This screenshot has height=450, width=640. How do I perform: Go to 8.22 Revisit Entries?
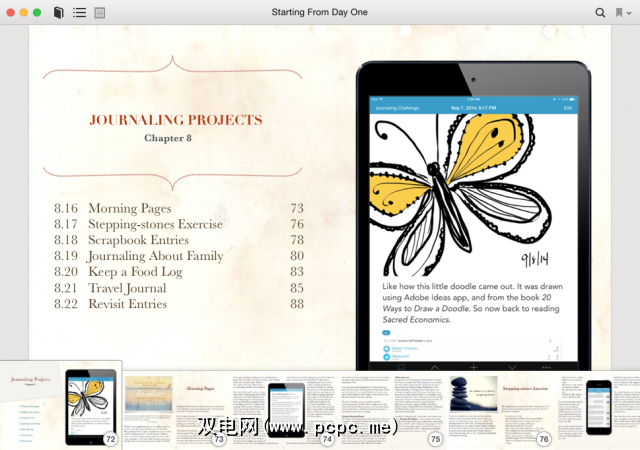click(179, 304)
